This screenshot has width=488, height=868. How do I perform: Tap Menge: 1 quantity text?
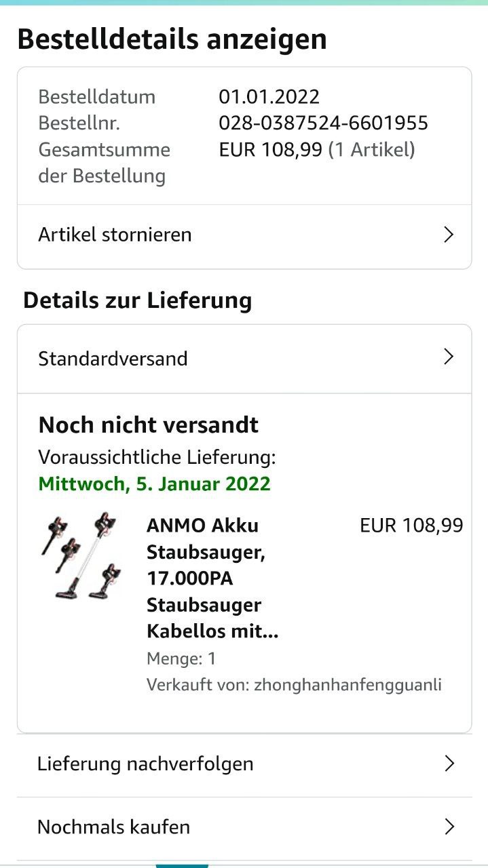click(181, 658)
